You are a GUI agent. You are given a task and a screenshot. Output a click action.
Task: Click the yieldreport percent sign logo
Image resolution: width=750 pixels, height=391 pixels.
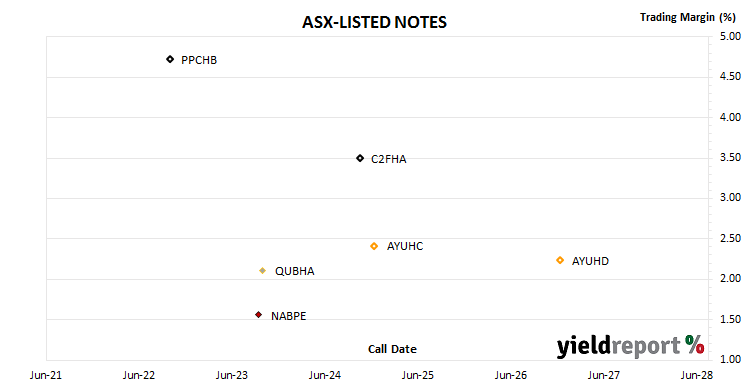(695, 345)
